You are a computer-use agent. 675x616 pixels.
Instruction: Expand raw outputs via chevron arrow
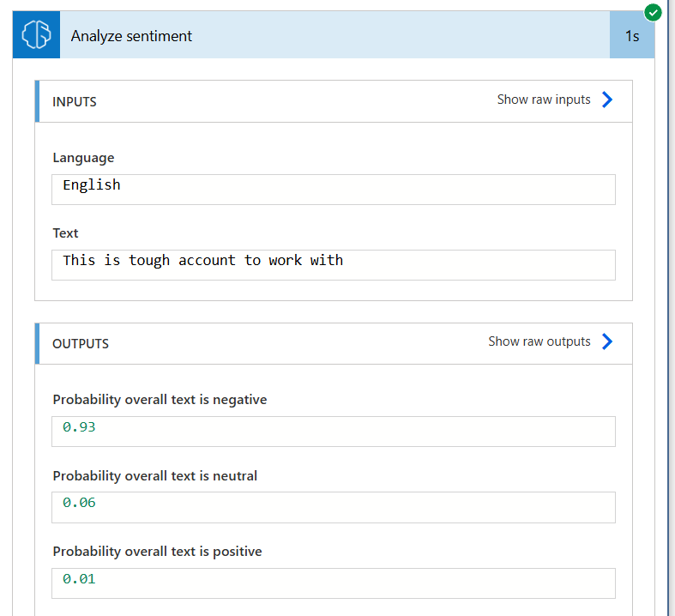607,341
